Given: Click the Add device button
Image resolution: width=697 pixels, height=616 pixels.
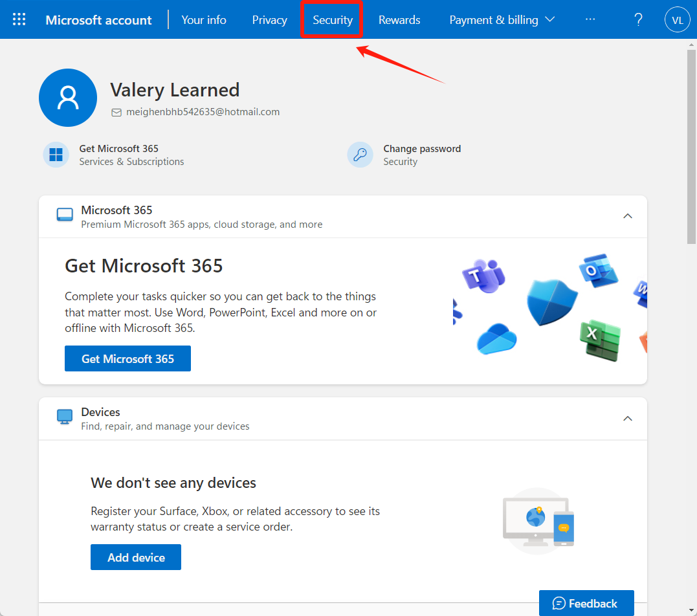Looking at the screenshot, I should point(136,557).
